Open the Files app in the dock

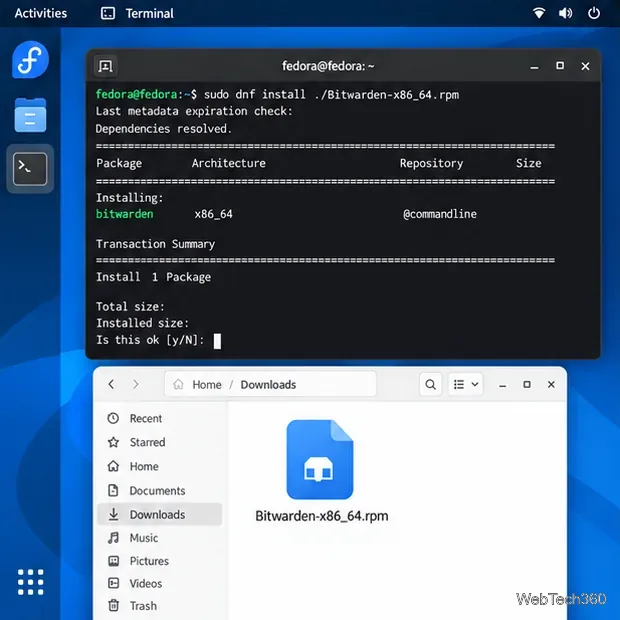(30, 115)
